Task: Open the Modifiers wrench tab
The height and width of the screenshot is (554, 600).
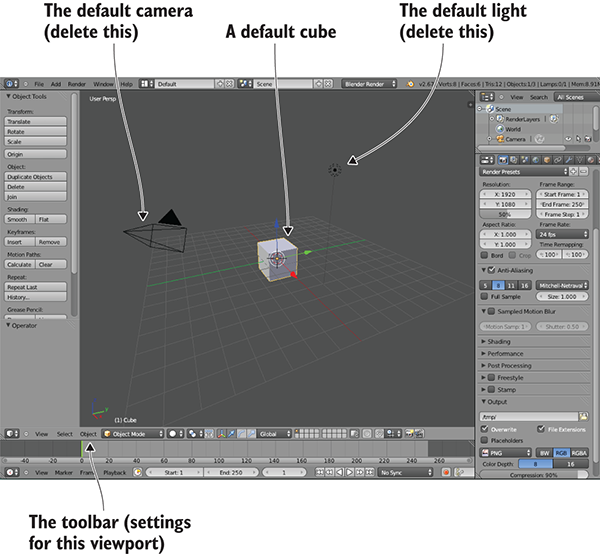Action: pyautogui.click(x=569, y=160)
